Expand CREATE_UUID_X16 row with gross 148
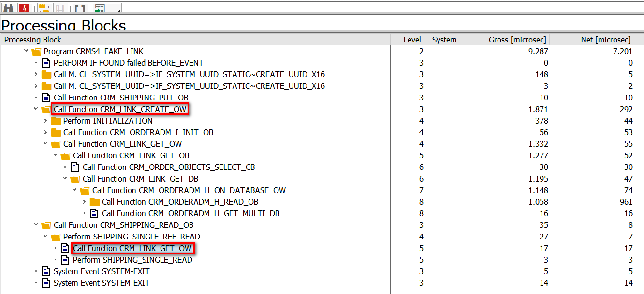Viewport: 644px width, 294px height. (x=36, y=74)
